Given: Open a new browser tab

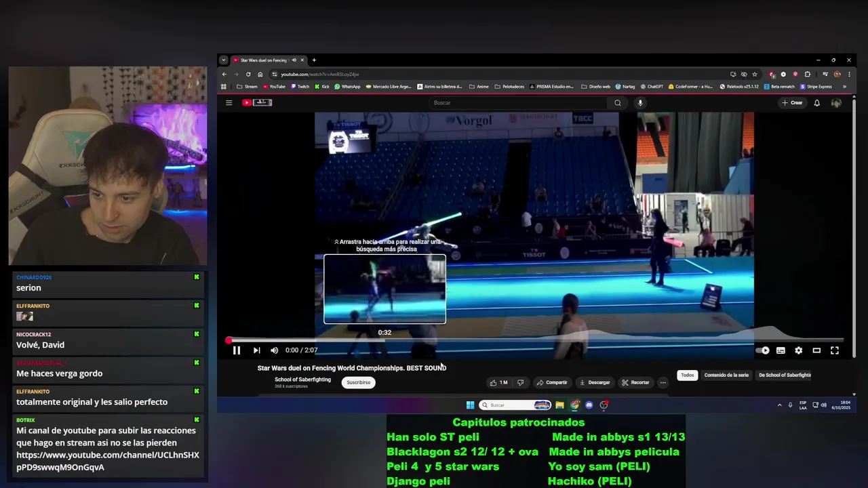Looking at the screenshot, I should [314, 60].
